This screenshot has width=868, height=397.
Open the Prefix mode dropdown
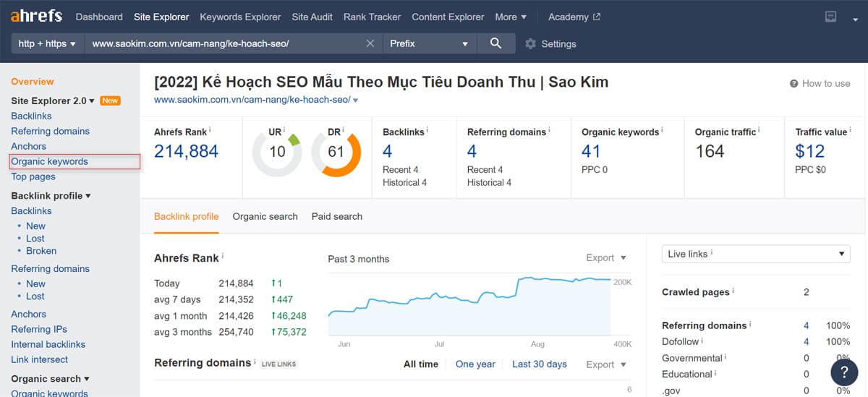tap(429, 43)
